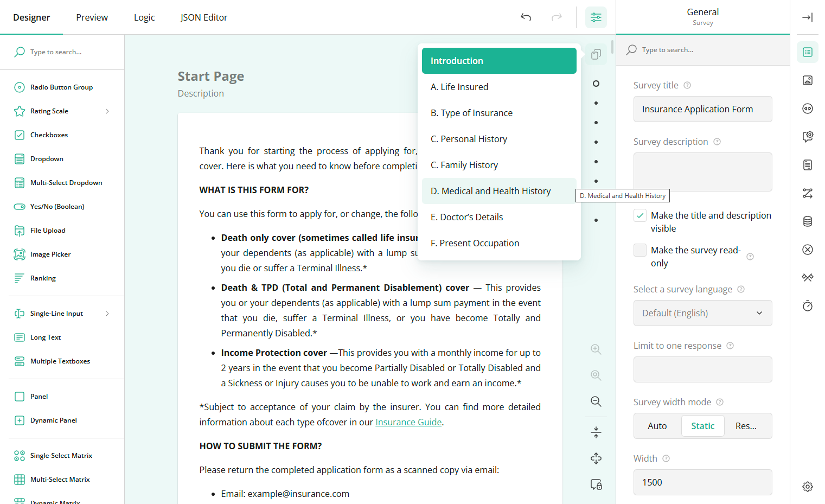Go to the F. Present Occupation page
825x504 pixels.
tap(499, 243)
